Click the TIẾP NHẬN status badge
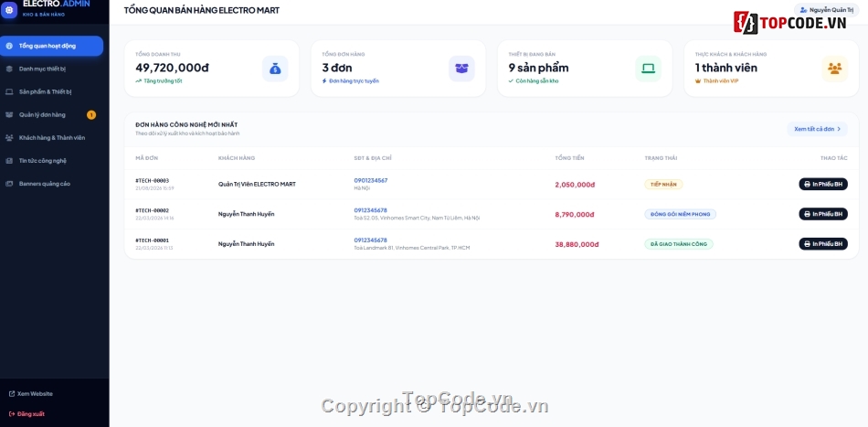Screen dimensions: 868x427 click(663, 185)
